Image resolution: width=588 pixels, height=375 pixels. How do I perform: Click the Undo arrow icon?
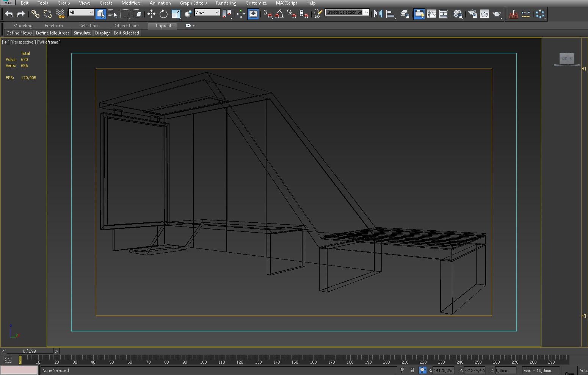coord(9,14)
